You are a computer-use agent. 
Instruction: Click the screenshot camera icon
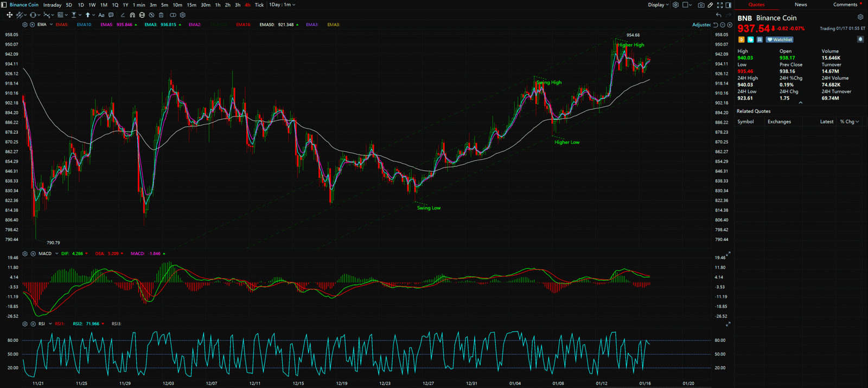click(701, 5)
